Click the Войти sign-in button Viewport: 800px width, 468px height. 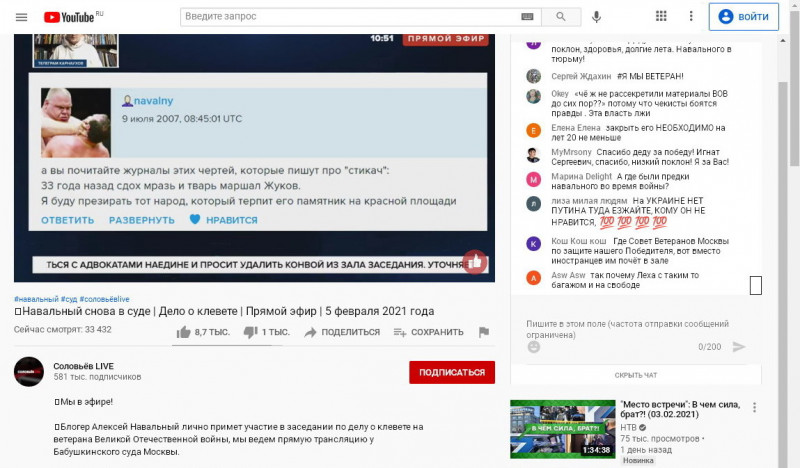pyautogui.click(x=743, y=17)
